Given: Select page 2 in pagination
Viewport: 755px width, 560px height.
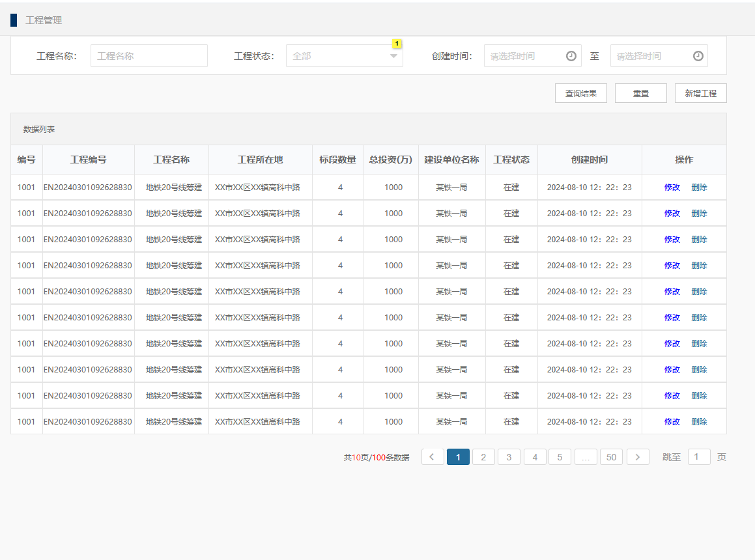Looking at the screenshot, I should pos(483,457).
